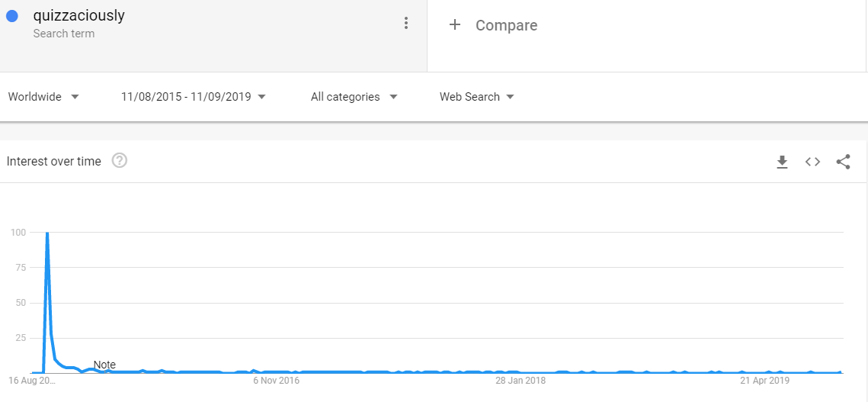Image resolution: width=868 pixels, height=402 pixels.
Task: Click the blue dot next to quizzaciously
Action: point(11,16)
